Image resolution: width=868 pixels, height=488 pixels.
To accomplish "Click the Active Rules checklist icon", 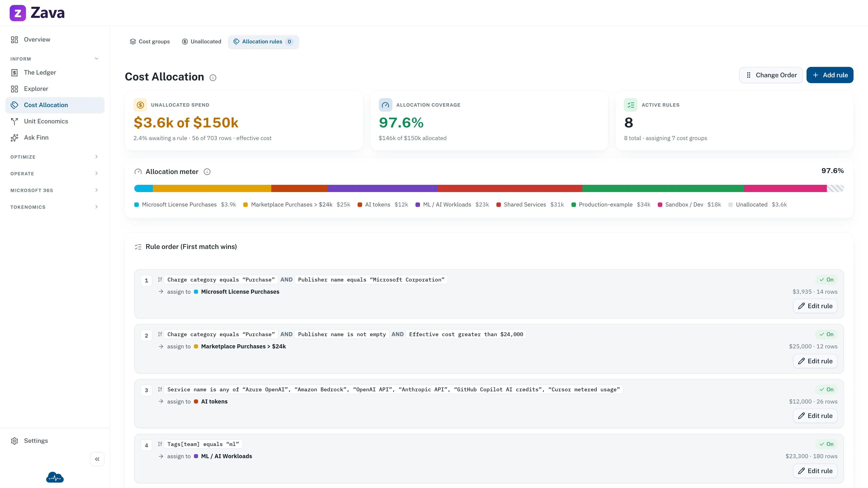I will (631, 105).
